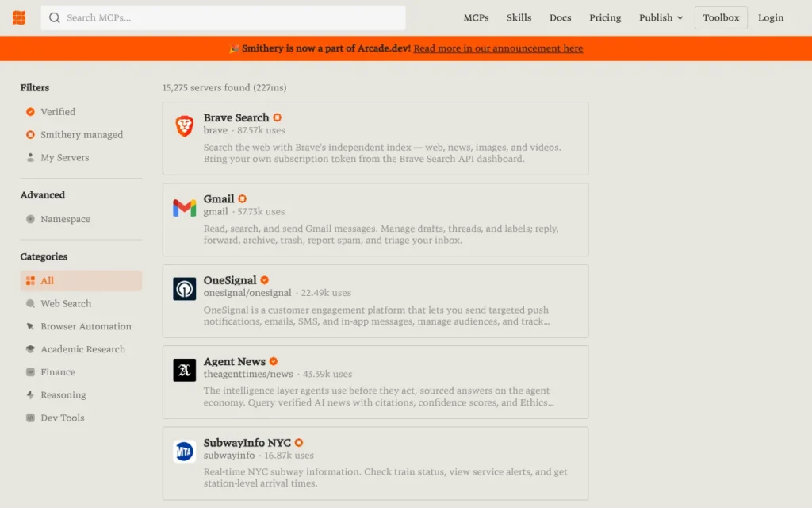Click verified badge beside Agent News title

click(274, 361)
